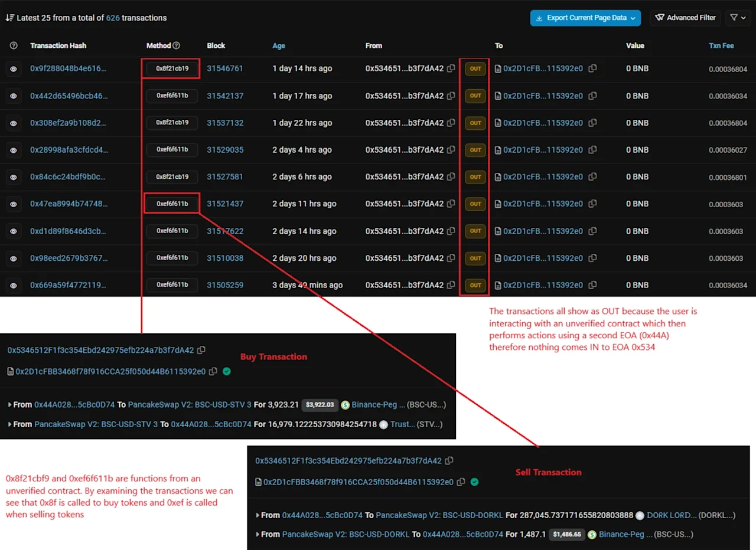
Task: Open Export Current Page Data dropdown
Action: (x=585, y=18)
